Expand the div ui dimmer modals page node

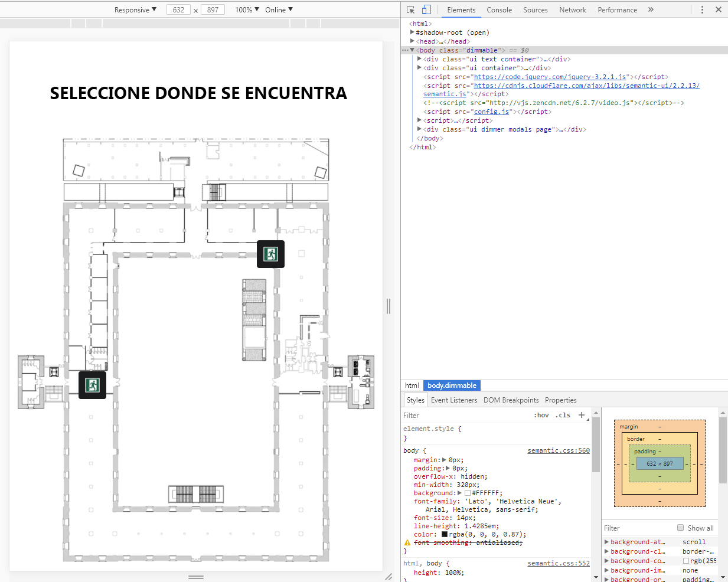coord(419,129)
